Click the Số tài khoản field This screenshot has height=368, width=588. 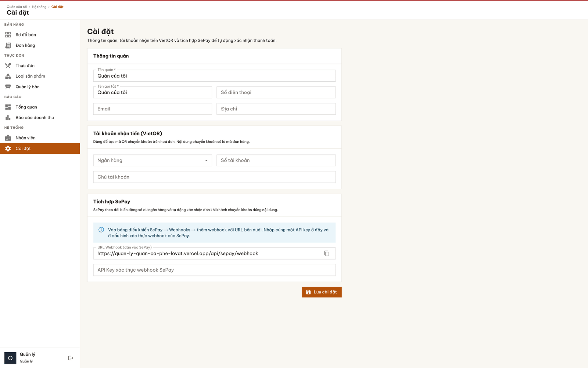(x=276, y=160)
